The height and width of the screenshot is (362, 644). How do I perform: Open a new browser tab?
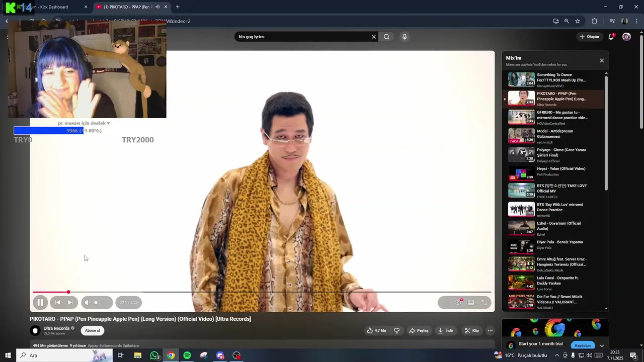click(x=178, y=7)
